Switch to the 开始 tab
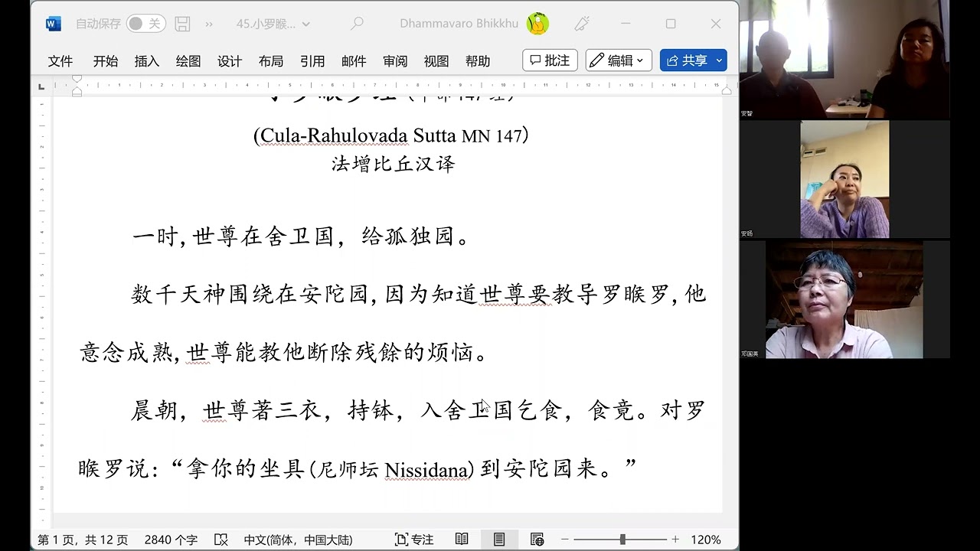 click(106, 61)
